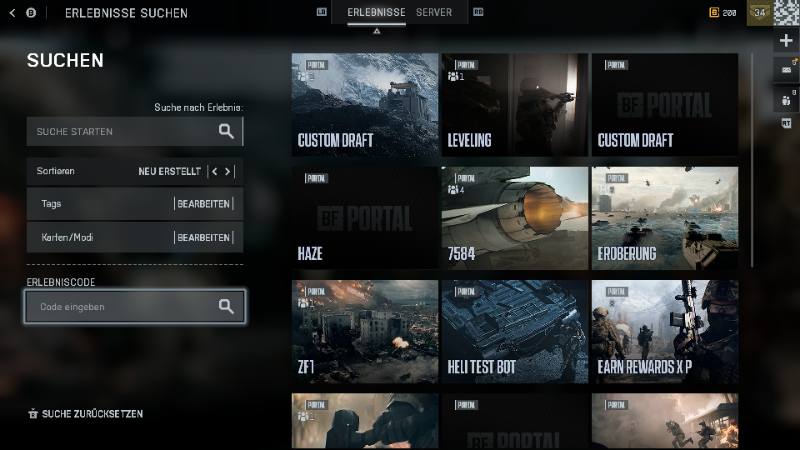Click the Suche Starten search field

tap(120, 131)
